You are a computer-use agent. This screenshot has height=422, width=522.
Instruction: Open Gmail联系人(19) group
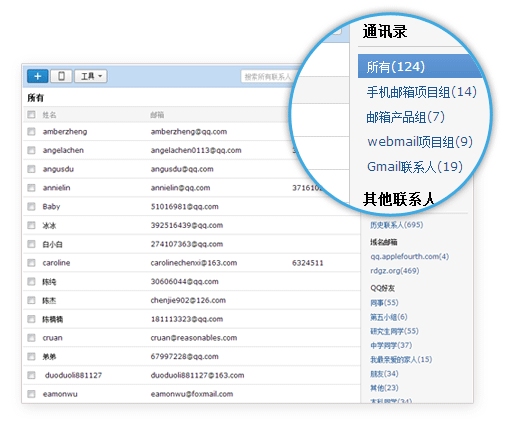[x=415, y=167]
